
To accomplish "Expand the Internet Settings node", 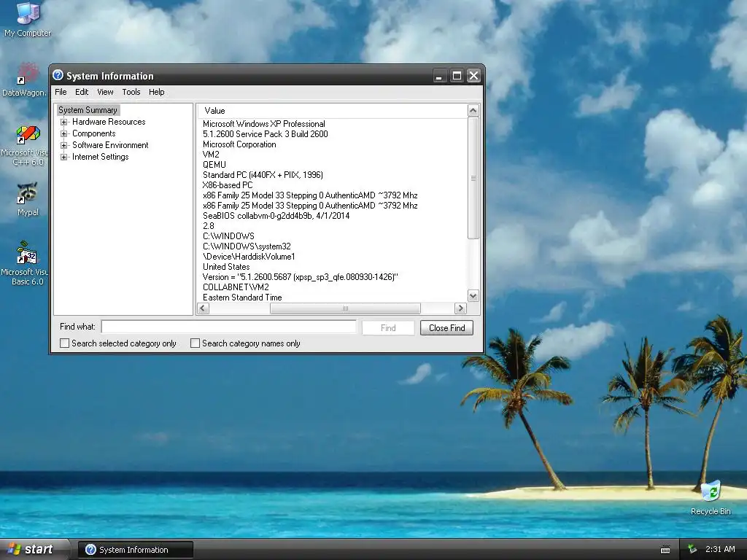I will (64, 157).
